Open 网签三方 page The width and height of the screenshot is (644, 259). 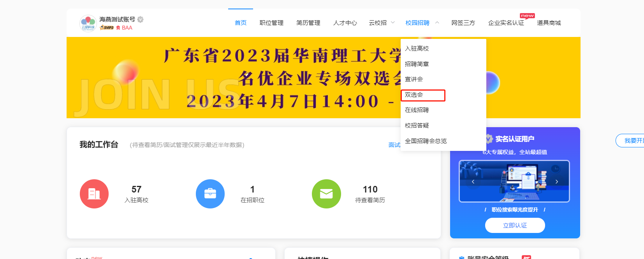click(463, 23)
